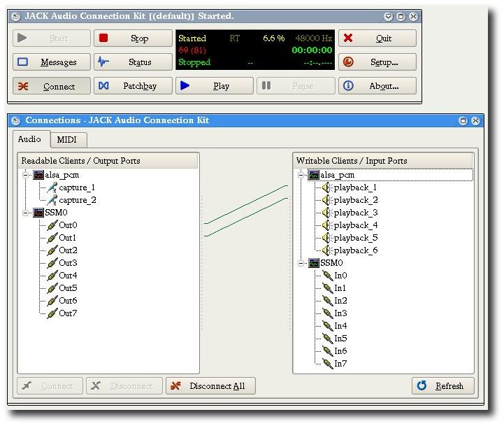504x426 pixels.
Task: Open the Status window
Action: coord(133,62)
